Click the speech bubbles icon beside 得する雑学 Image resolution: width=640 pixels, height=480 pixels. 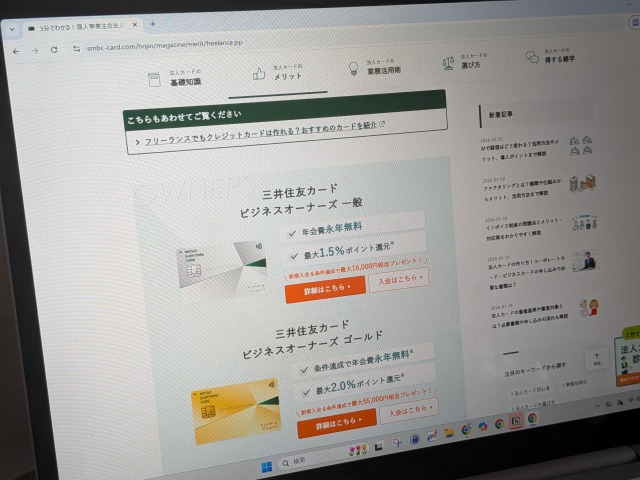532,57
